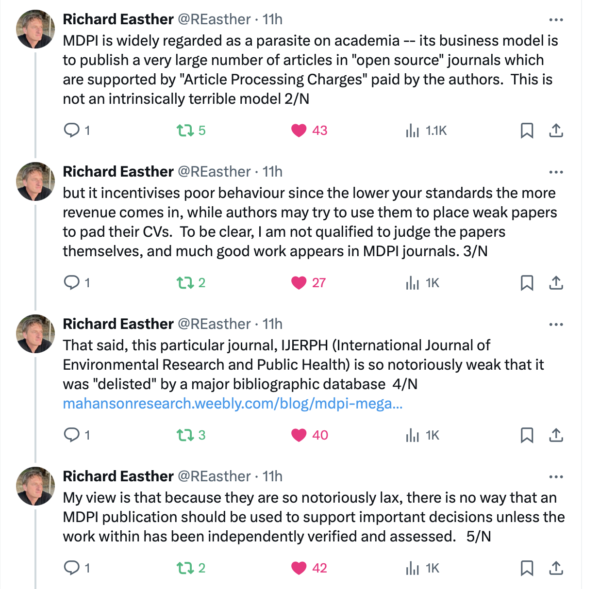This screenshot has height=589, width=600.
Task: Bookmark the 2/N tweet
Action: (x=527, y=130)
